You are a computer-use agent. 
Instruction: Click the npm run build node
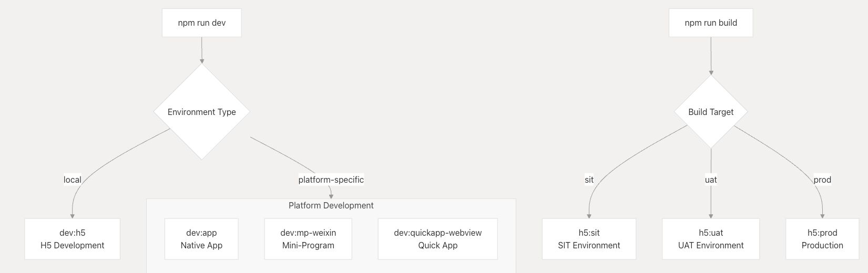(x=711, y=23)
